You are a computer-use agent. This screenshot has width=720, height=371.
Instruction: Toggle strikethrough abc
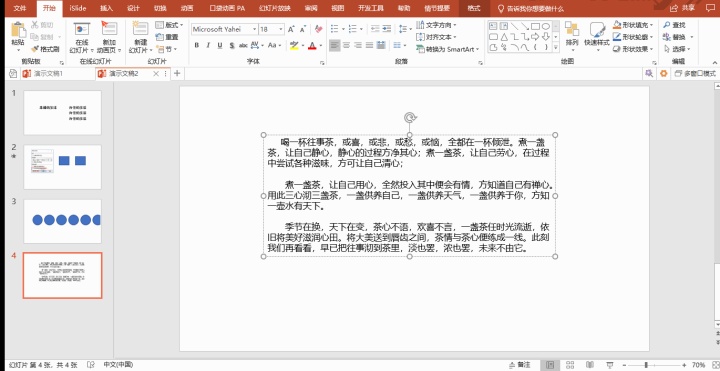coord(243,45)
